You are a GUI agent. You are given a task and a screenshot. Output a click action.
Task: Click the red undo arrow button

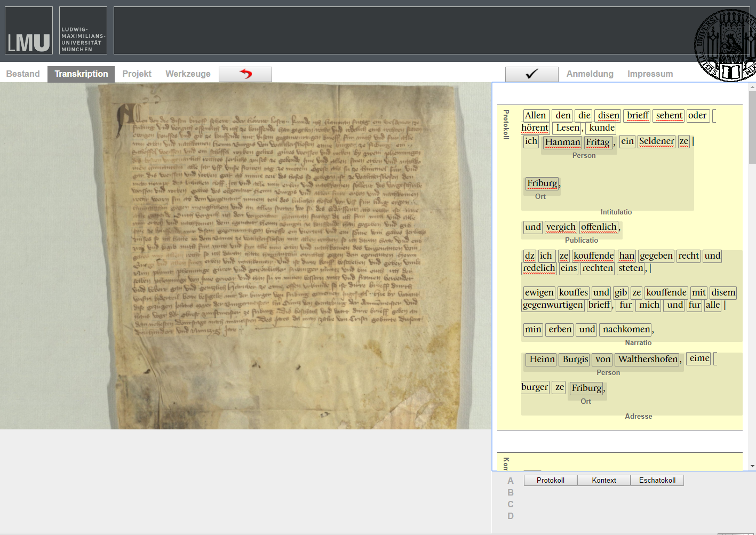click(x=245, y=74)
